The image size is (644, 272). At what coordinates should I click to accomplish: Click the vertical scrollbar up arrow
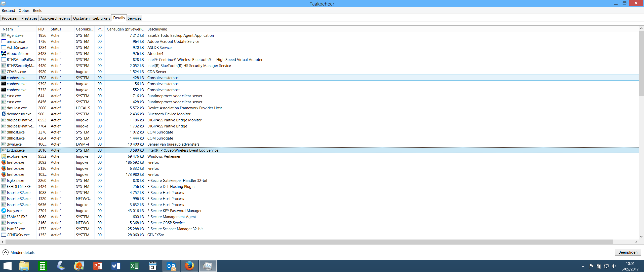coord(641,28)
